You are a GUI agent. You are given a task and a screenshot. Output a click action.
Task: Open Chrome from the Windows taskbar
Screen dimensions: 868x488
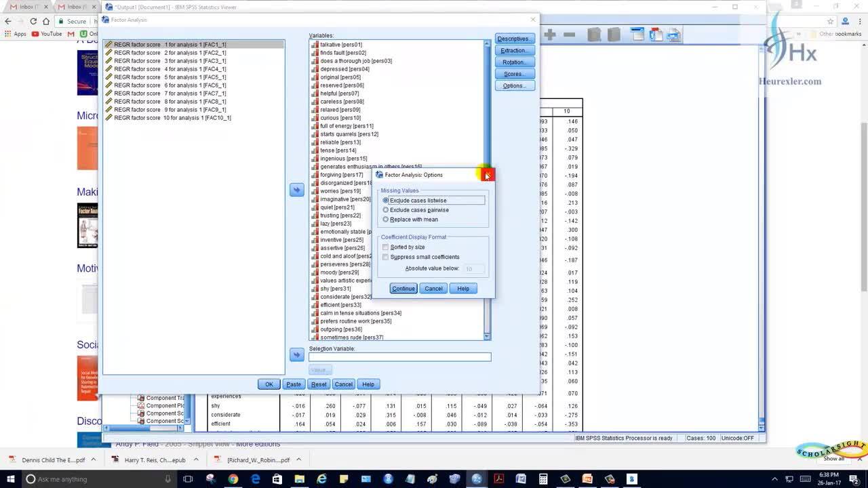[x=233, y=479]
